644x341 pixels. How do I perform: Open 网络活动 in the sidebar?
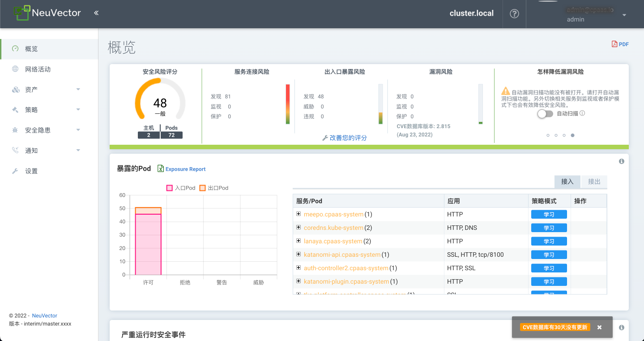(38, 69)
